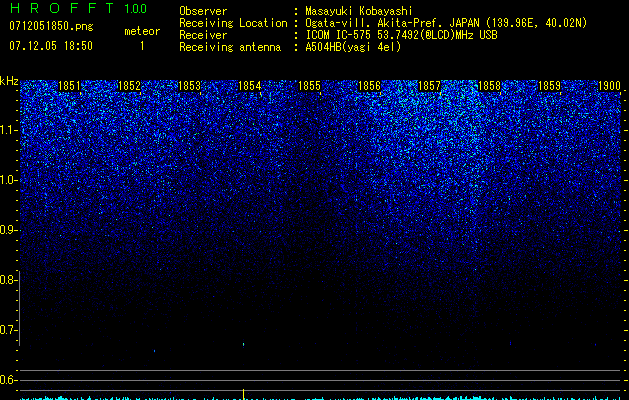The height and width of the screenshot is (400, 629).
Task: Click the yellow meteor spike near 1854
Action: (x=243, y=394)
